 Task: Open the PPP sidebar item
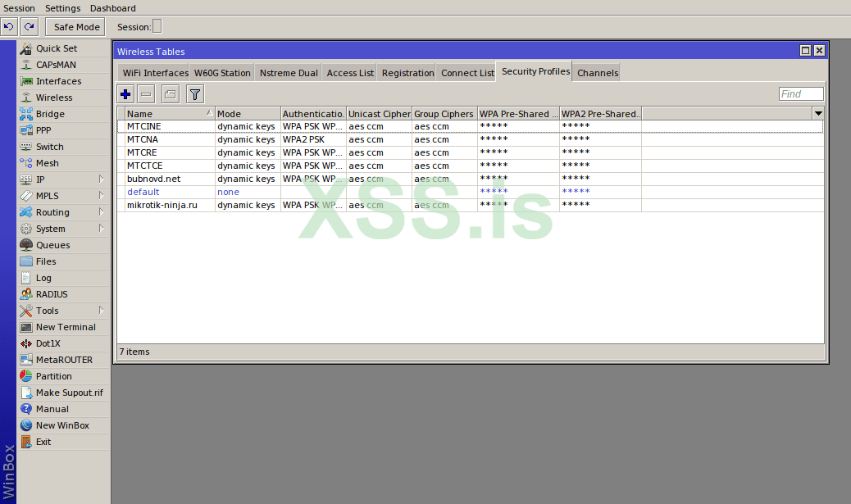click(63, 130)
